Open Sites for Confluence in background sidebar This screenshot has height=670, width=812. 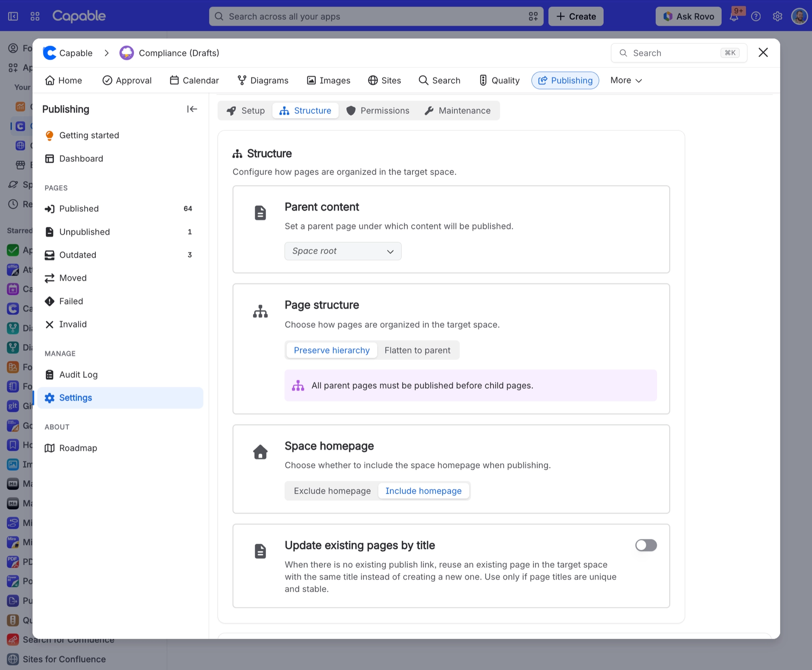point(64,659)
